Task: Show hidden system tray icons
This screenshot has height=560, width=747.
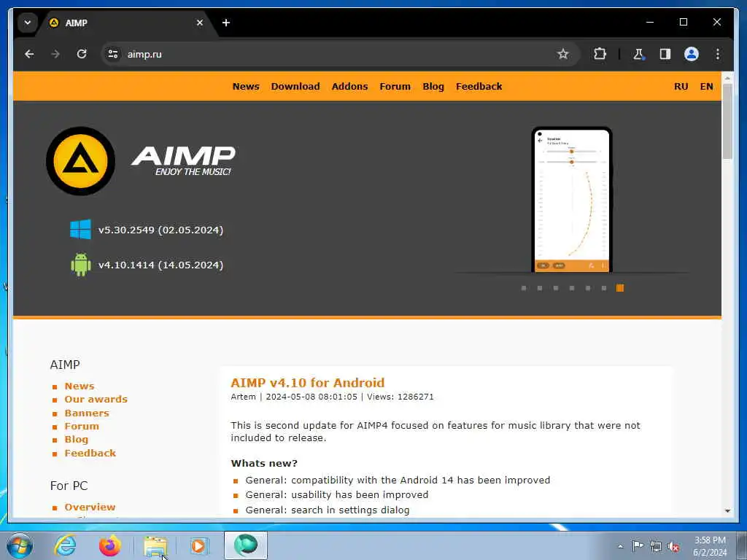Action: (620, 546)
